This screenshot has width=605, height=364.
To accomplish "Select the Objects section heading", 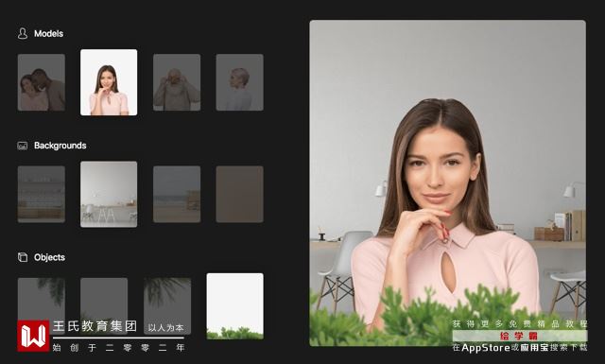I will click(x=49, y=257).
